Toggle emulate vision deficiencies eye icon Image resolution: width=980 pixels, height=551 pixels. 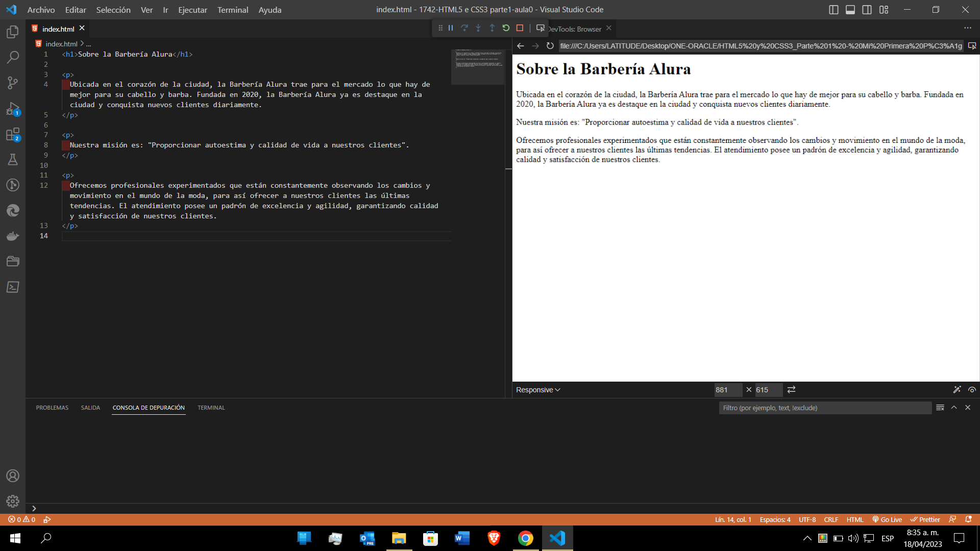[x=972, y=390]
